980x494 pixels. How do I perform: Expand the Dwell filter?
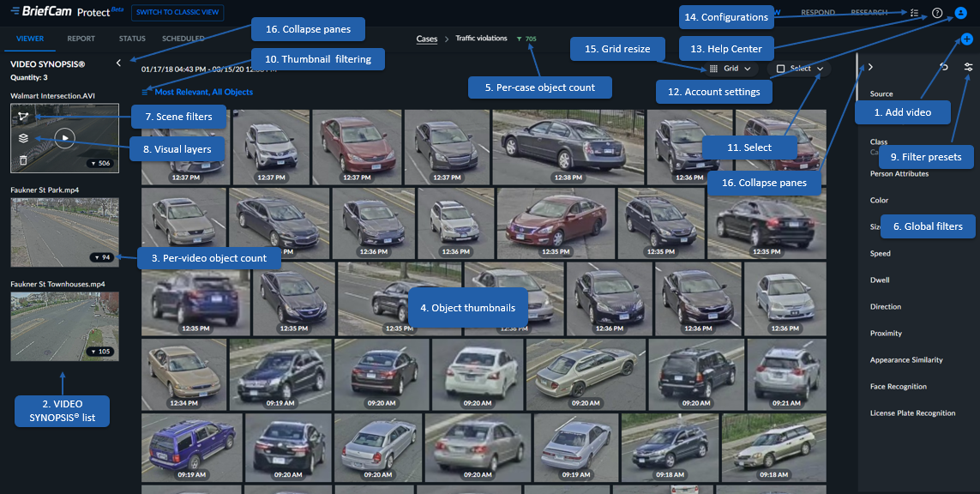point(880,280)
